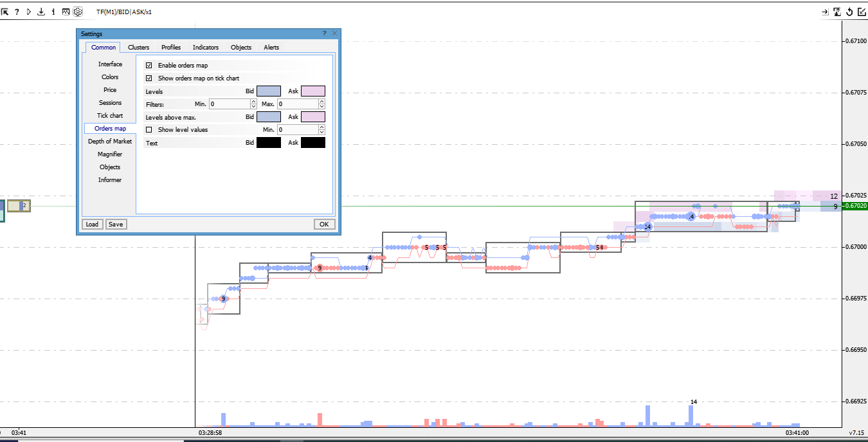868x442 pixels.
Task: Click the vertical autoscale icon top right
Action: pos(837,12)
